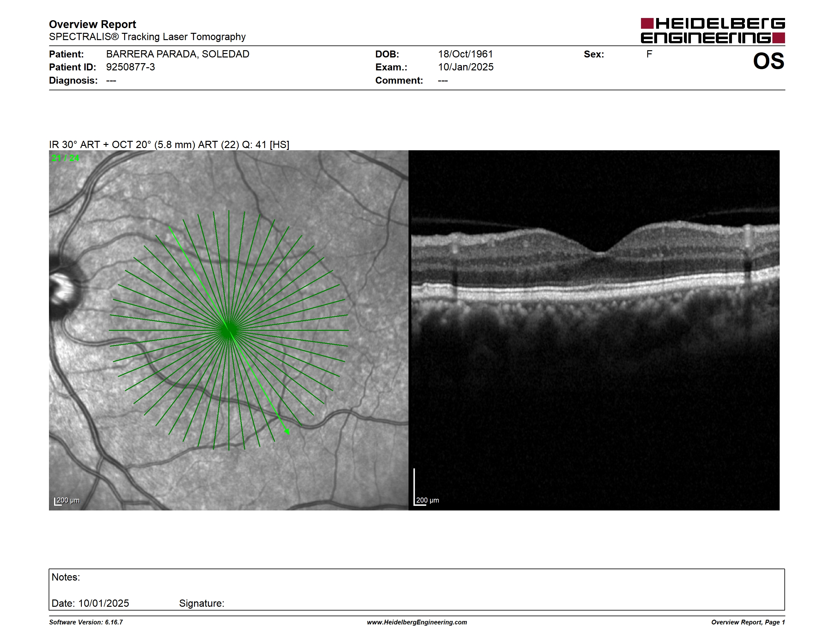Select the DOB value '18/Oct/1961'
The width and height of the screenshot is (834, 644).
466,54
